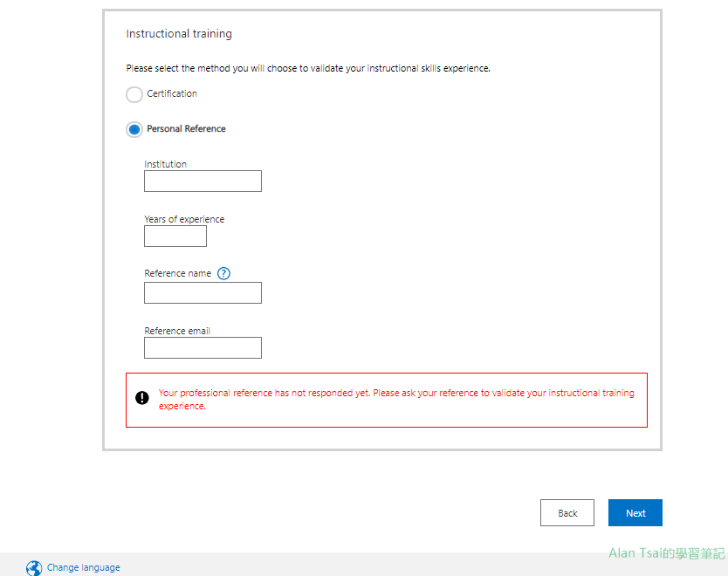728x576 pixels.
Task: Click the Reference email label
Action: [177, 331]
